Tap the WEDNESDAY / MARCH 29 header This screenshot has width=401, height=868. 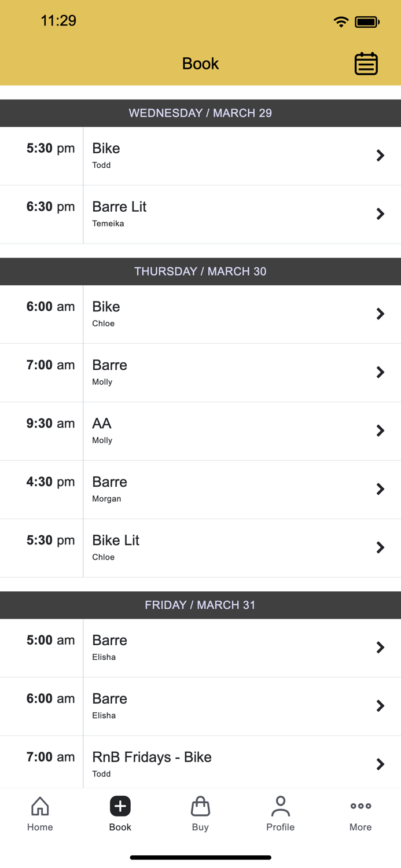[200, 113]
